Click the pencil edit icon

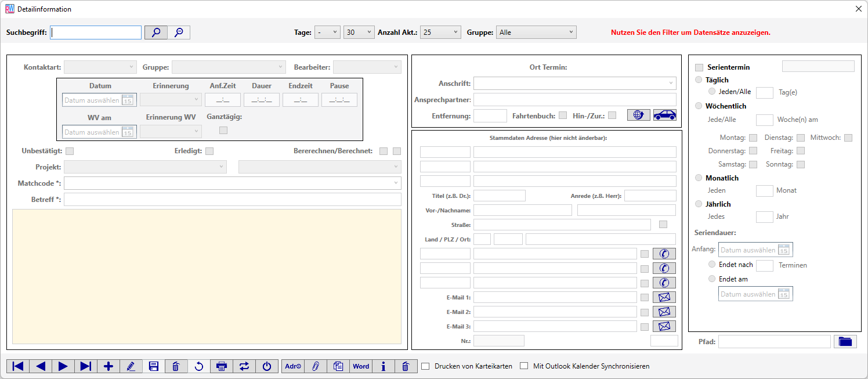131,366
